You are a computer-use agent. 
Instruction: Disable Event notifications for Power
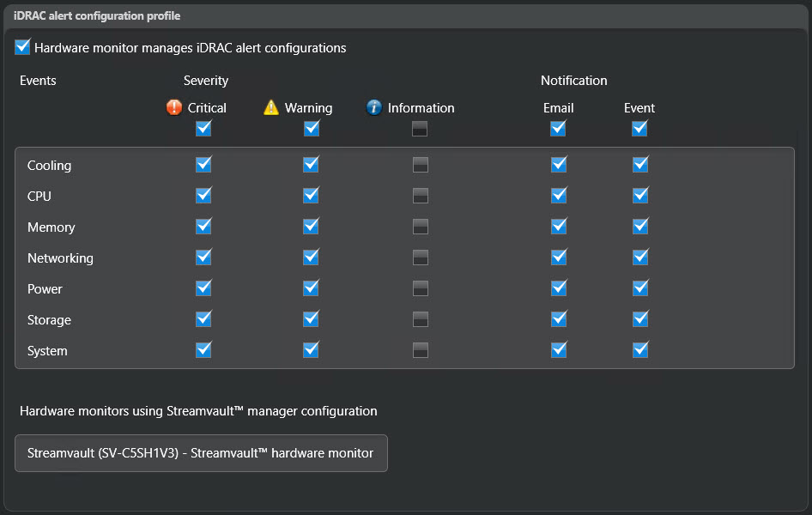point(639,288)
